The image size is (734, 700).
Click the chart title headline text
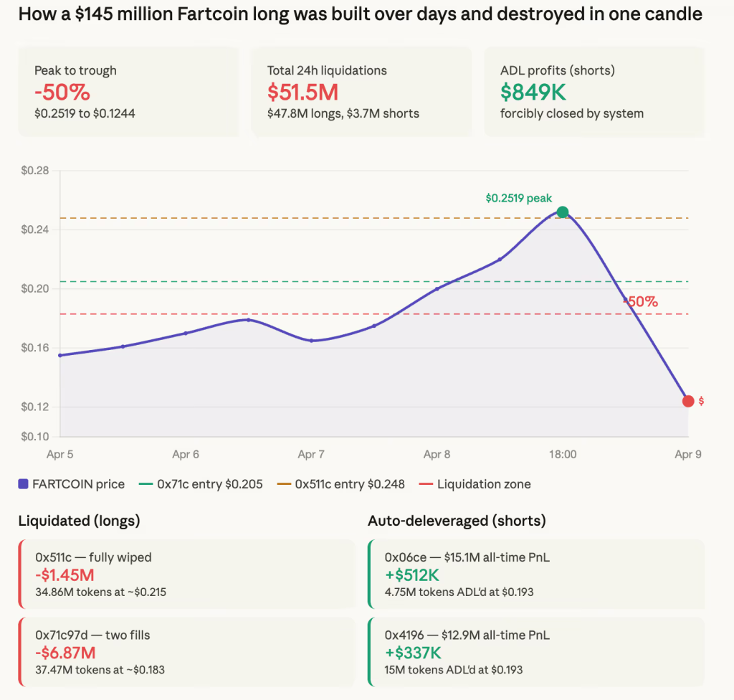[x=360, y=14]
